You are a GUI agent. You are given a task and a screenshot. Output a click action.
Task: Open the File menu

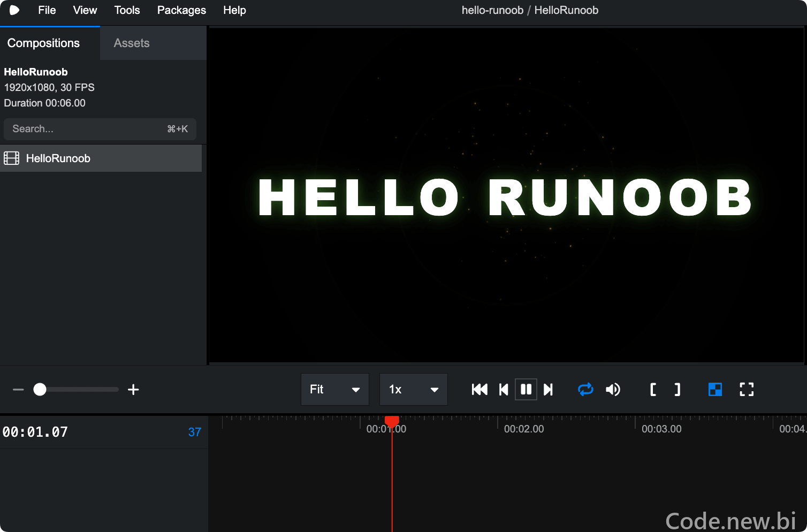(47, 10)
